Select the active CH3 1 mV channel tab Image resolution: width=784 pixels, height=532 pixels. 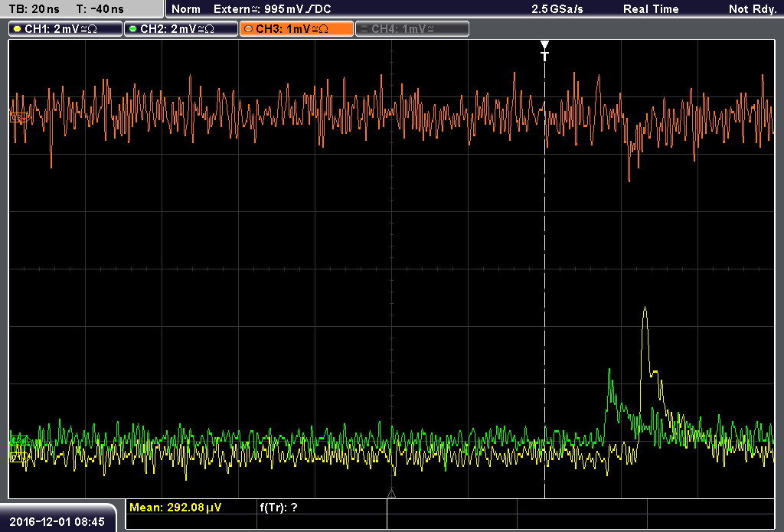pyautogui.click(x=296, y=29)
